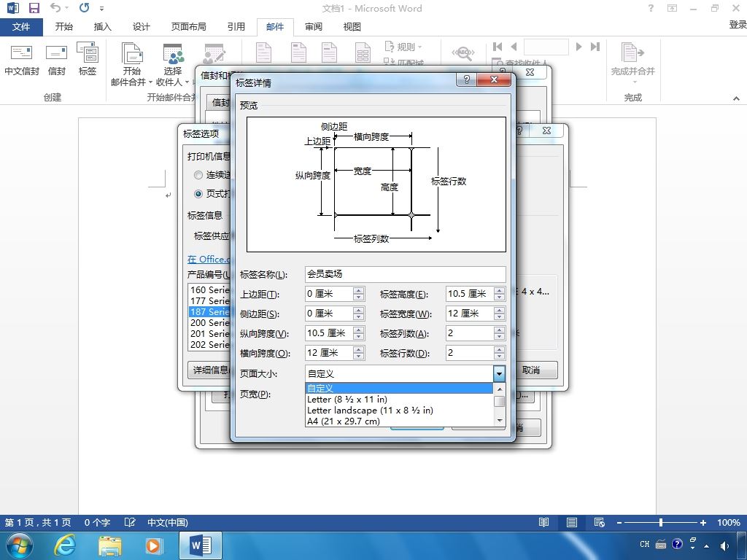Open the 文件 (File) tab
Screen dimensions: 747x560
coord(21,27)
